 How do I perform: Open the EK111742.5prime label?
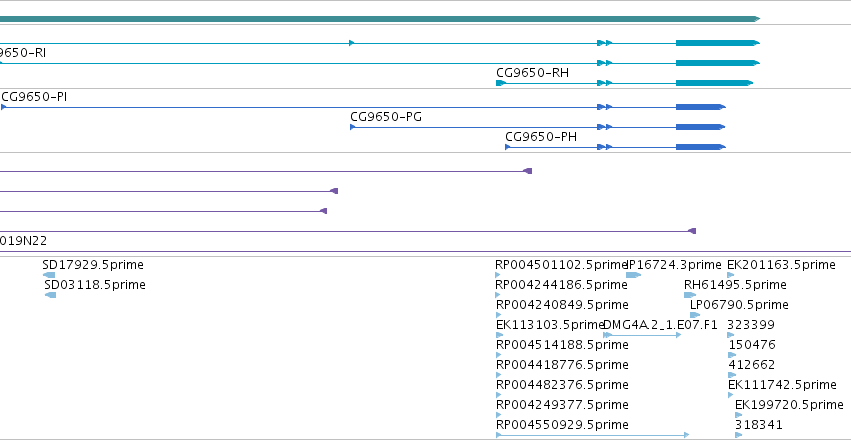point(782,385)
